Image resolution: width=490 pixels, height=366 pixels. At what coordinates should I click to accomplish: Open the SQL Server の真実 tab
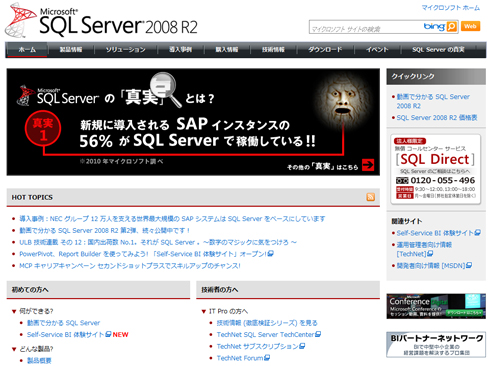point(438,50)
